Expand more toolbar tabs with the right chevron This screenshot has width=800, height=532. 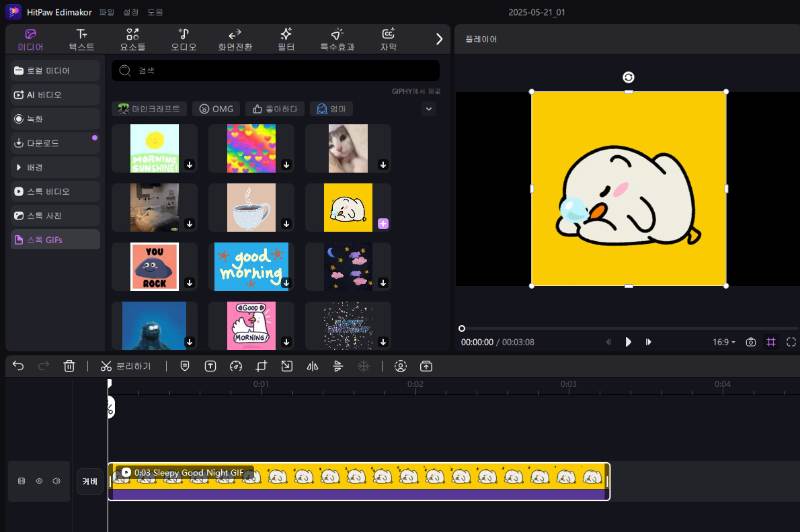pos(439,39)
